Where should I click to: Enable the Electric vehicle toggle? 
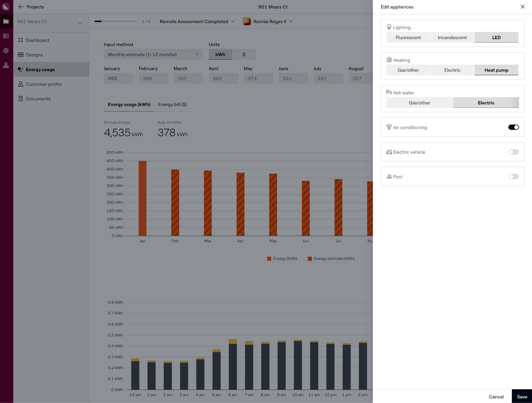(513, 152)
